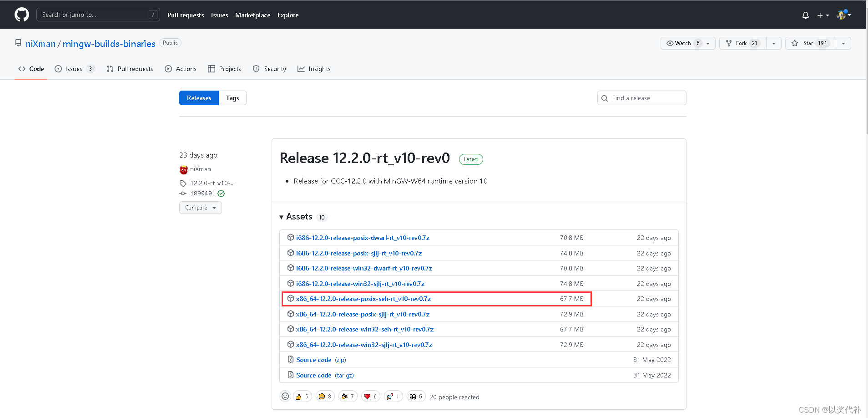Download i686 posix-sjlj rev0.7z asset
Viewport: 868px width, 418px height.
[359, 253]
